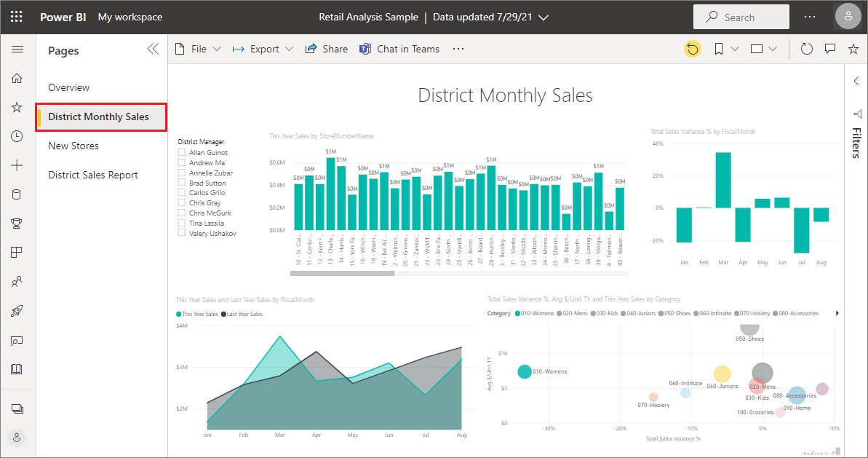Open Datasets using the database icon
868x458 pixels.
(x=17, y=194)
